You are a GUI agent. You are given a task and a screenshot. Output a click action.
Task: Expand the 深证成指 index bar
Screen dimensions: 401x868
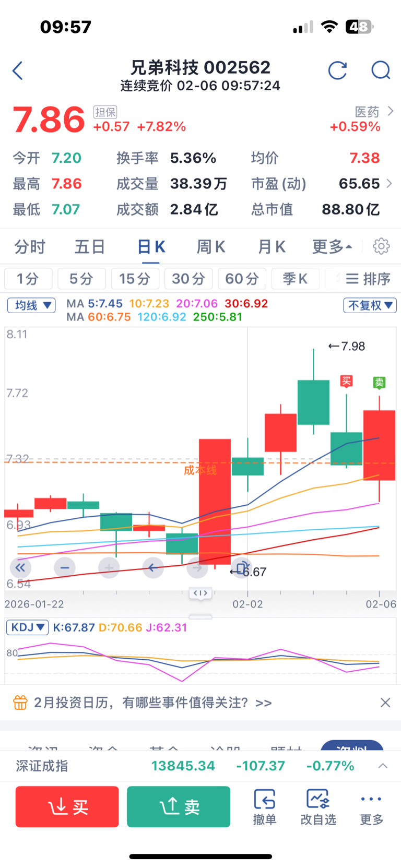[383, 766]
